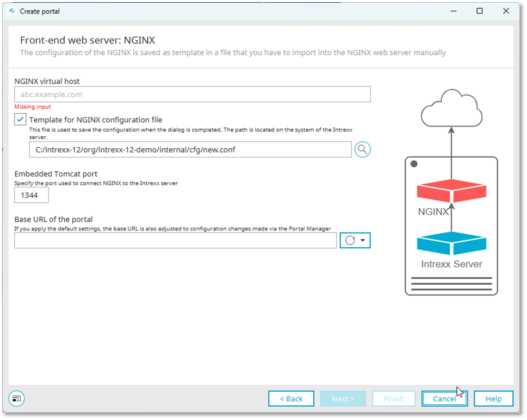
Task: Cancel the portal creation
Action: click(x=444, y=399)
